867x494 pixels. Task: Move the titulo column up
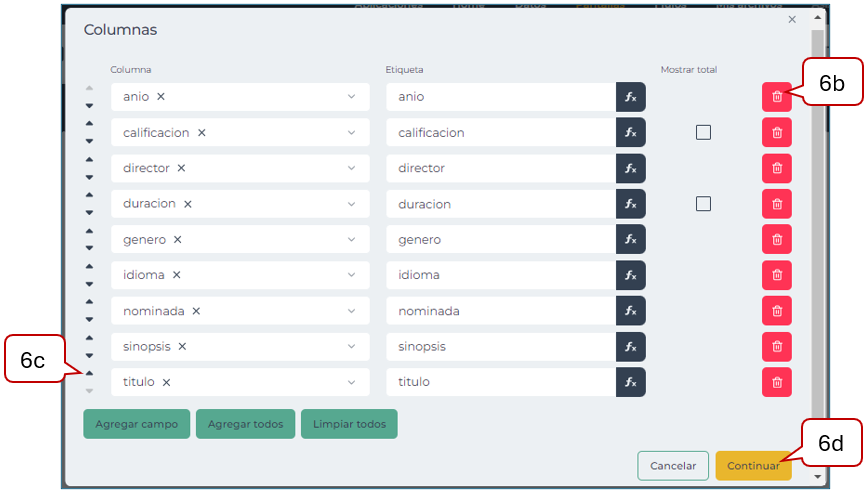point(89,373)
